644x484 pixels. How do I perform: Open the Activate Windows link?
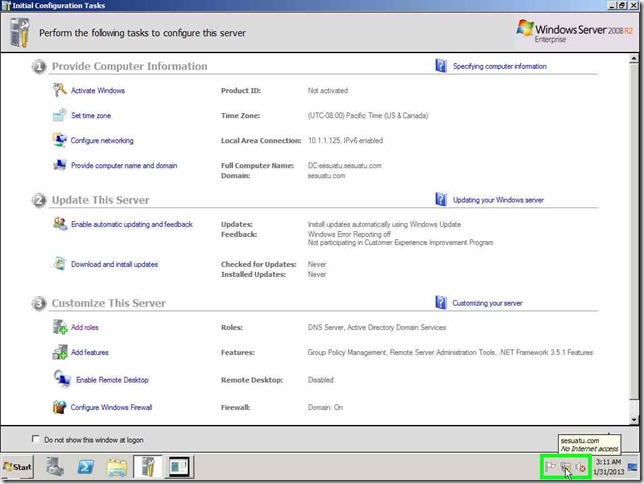(98, 90)
